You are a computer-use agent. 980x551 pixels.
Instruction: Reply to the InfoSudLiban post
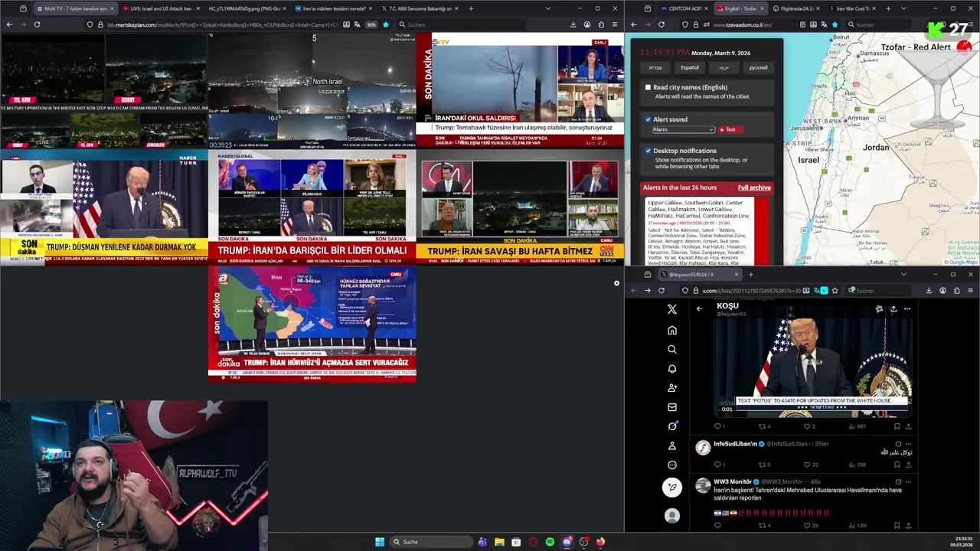tap(717, 465)
